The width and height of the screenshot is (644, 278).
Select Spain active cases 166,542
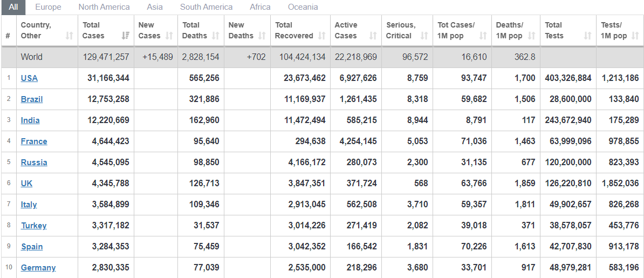(x=361, y=246)
